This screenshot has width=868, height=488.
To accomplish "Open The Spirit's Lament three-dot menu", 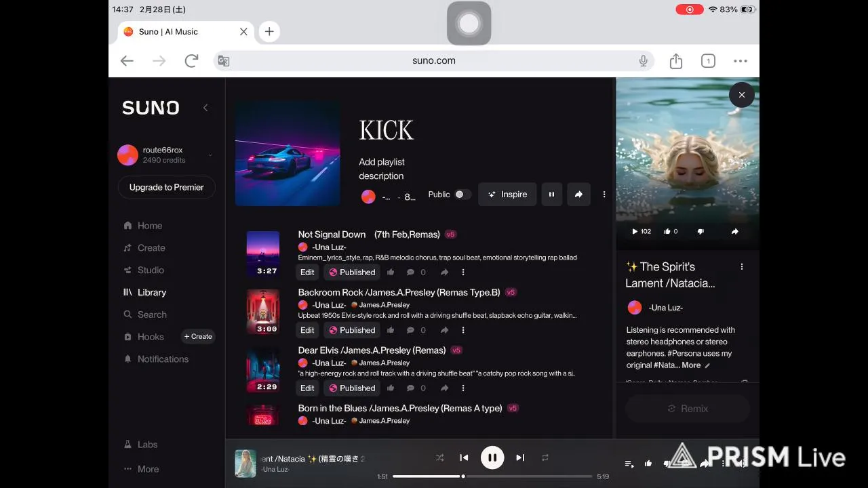I will tap(742, 267).
